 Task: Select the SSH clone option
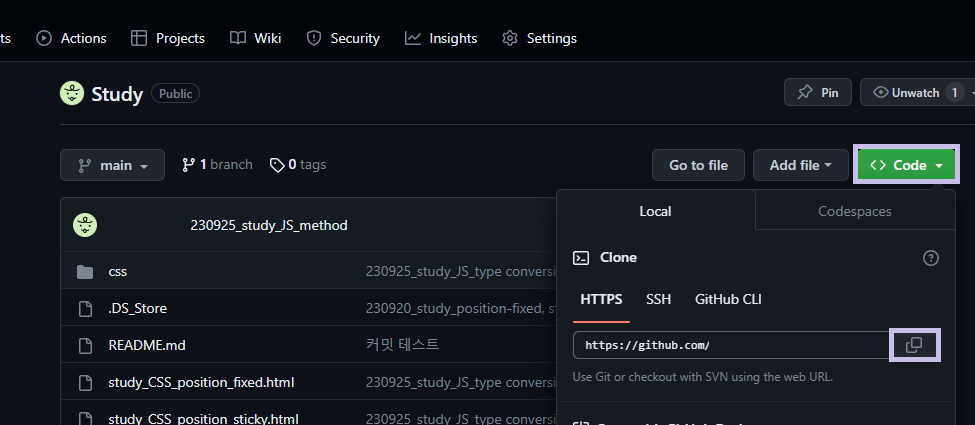[x=658, y=300]
